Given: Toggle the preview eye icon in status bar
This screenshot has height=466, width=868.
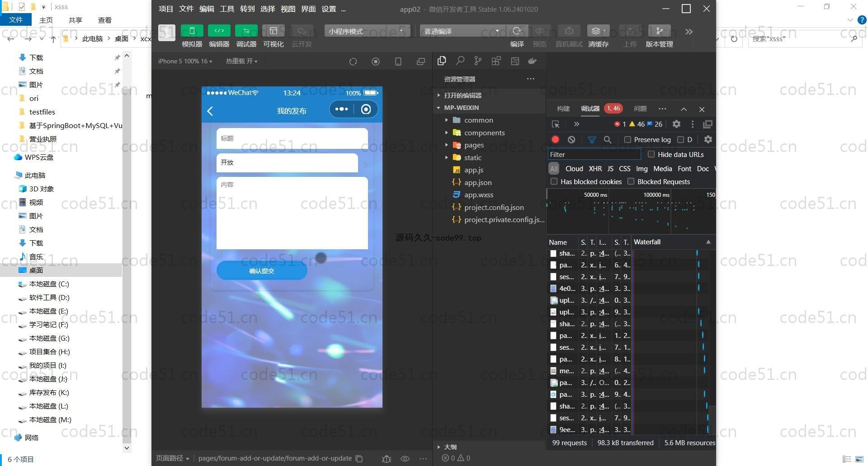Looking at the screenshot, I should pos(405,458).
